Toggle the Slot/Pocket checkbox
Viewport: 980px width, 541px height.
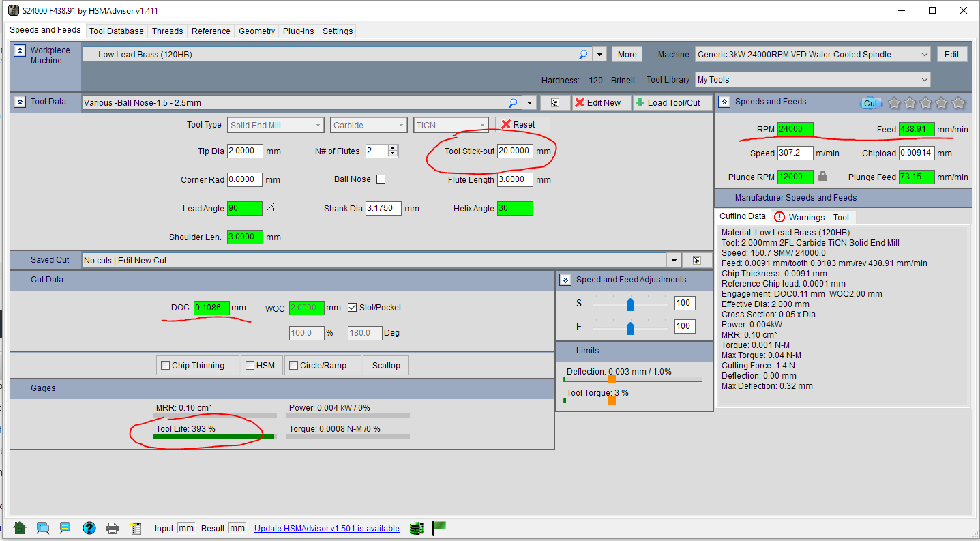pyautogui.click(x=353, y=308)
